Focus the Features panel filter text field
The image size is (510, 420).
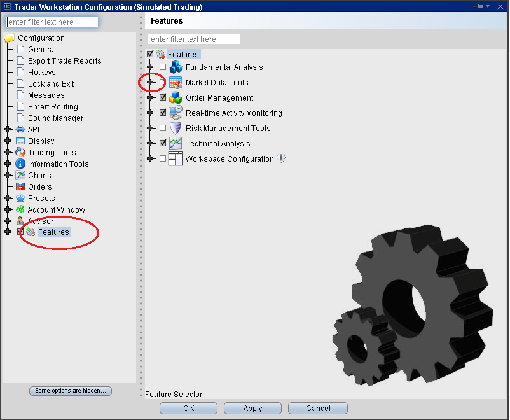[194, 39]
